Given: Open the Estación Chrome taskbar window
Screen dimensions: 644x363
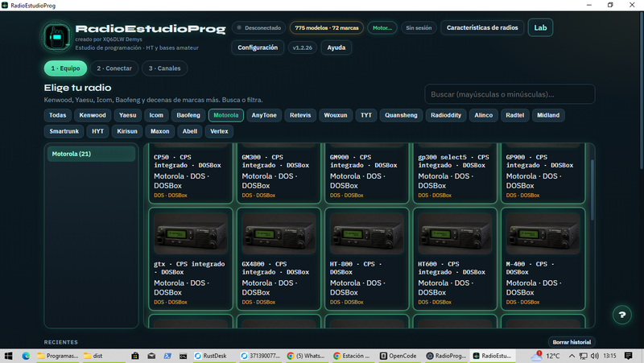Looking at the screenshot, I should pyautogui.click(x=352, y=356).
